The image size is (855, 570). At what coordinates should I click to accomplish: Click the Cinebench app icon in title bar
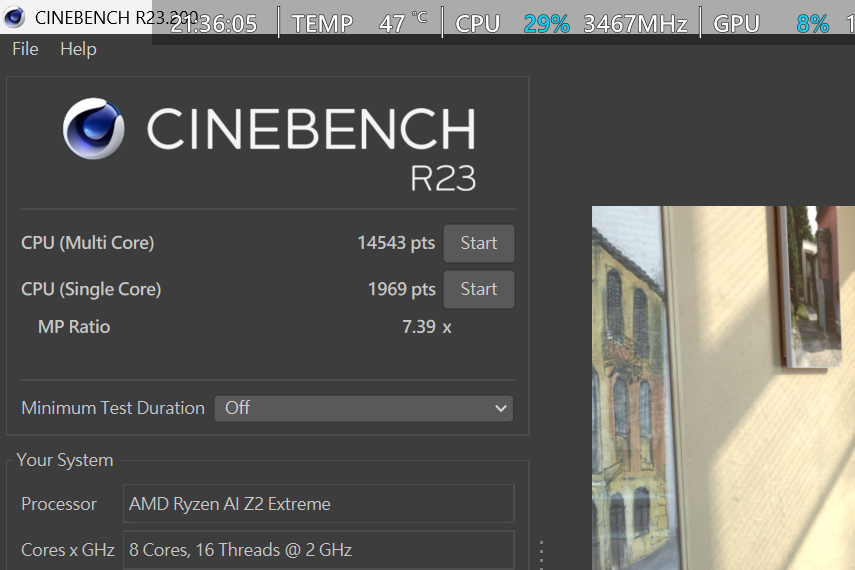point(15,17)
